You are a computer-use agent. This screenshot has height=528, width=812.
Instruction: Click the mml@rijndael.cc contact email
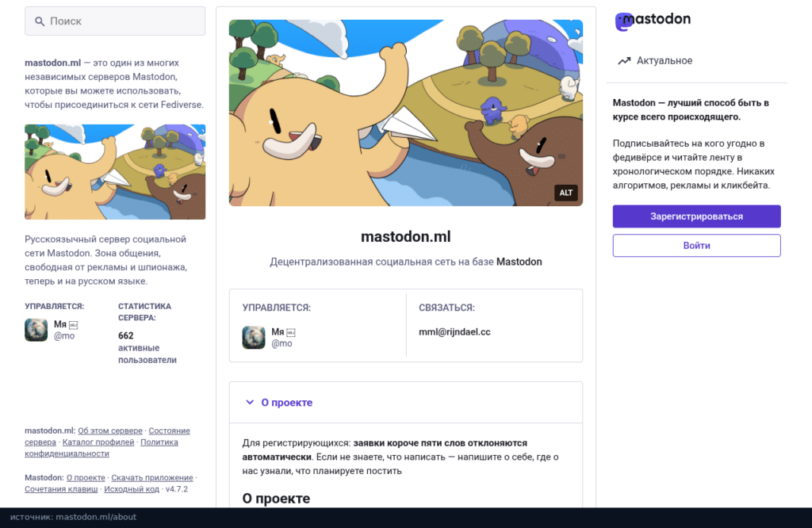(454, 332)
